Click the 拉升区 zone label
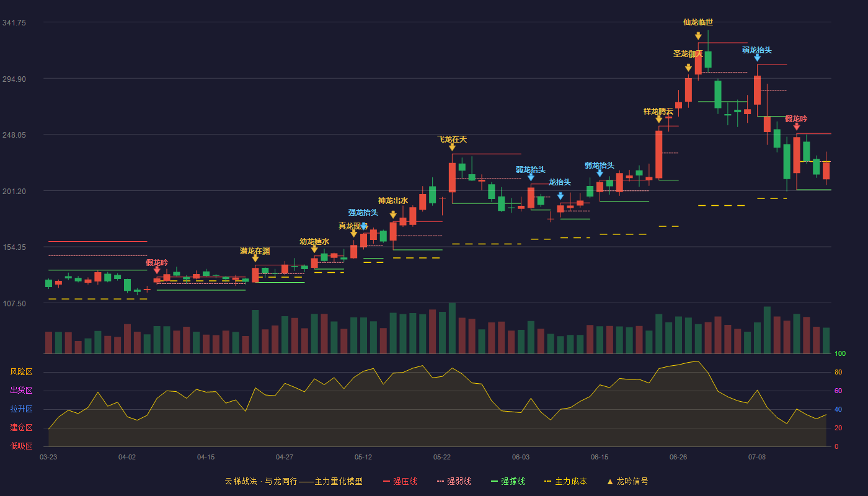 21,409
